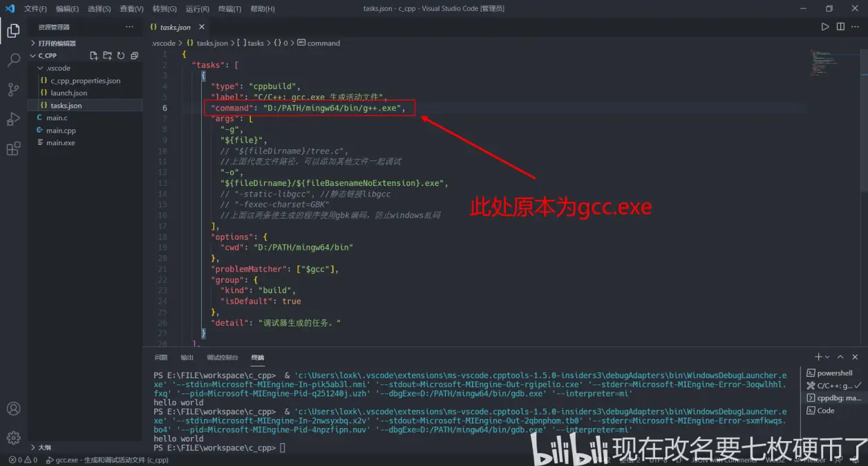
Task: Select tasks.json in explorer tree
Action: coord(85,106)
